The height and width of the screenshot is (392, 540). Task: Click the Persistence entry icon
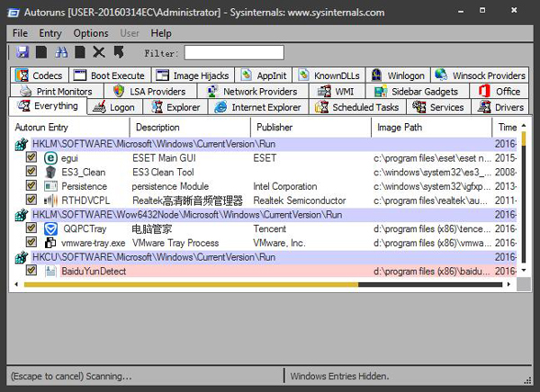(50, 186)
